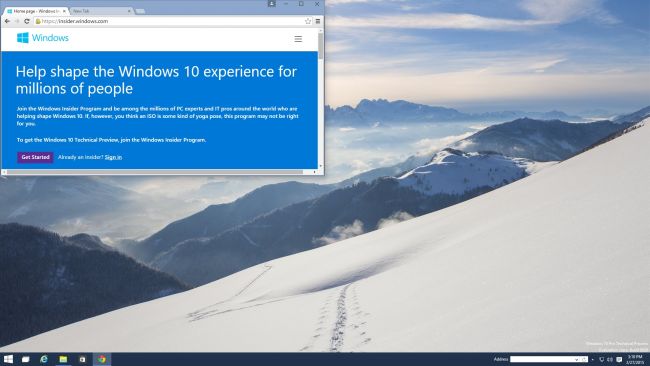
Task: Open the Store icon in the taskbar
Action: 82,359
